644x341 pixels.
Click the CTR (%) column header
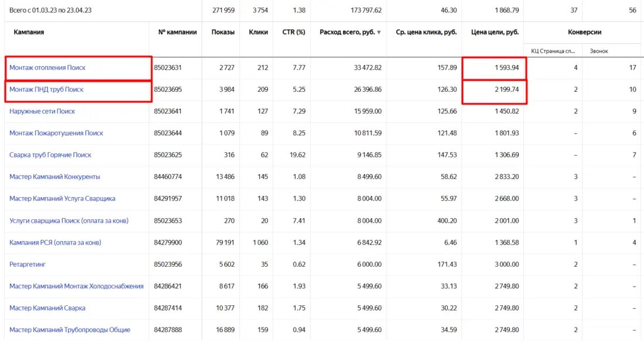(x=294, y=32)
